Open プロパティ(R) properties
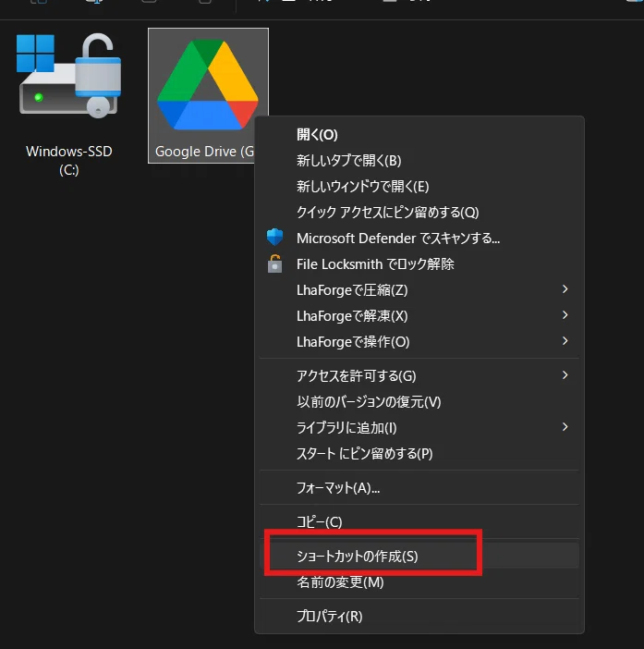 click(x=419, y=616)
